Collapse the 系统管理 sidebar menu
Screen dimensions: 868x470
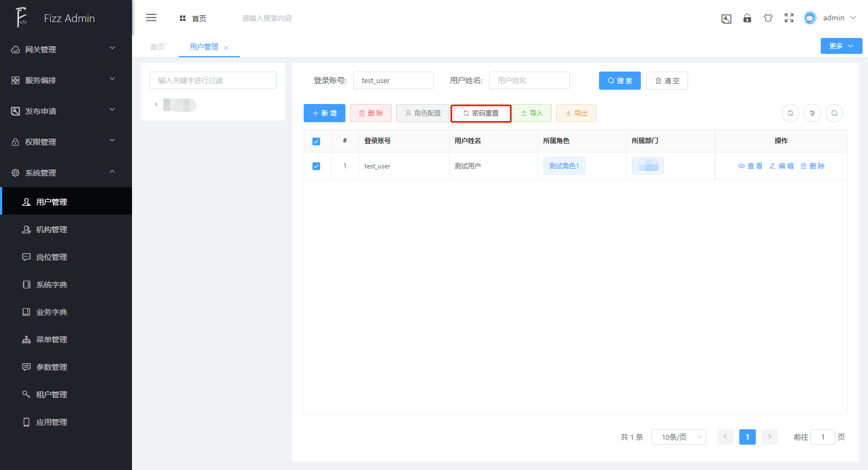click(66, 173)
